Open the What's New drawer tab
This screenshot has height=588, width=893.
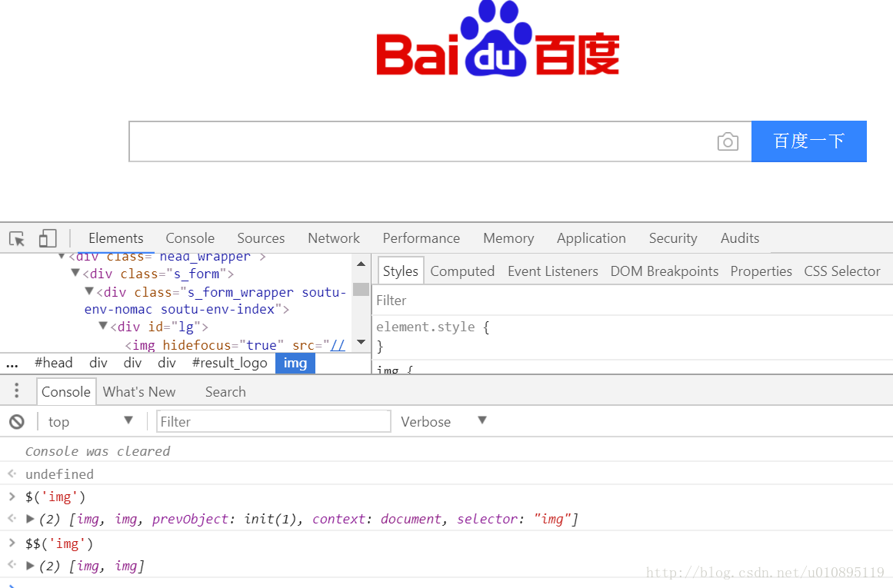139,392
